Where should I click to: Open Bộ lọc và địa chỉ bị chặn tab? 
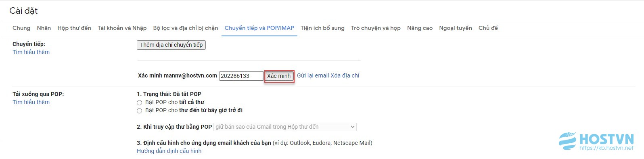(x=186, y=28)
